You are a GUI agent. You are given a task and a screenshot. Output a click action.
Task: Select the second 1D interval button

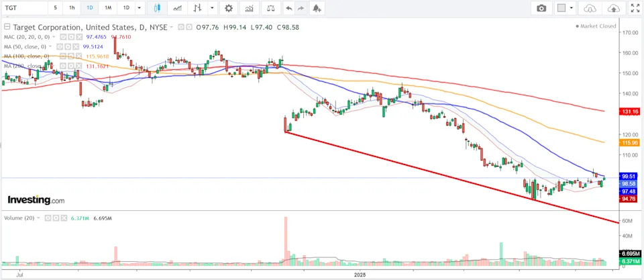(x=127, y=8)
